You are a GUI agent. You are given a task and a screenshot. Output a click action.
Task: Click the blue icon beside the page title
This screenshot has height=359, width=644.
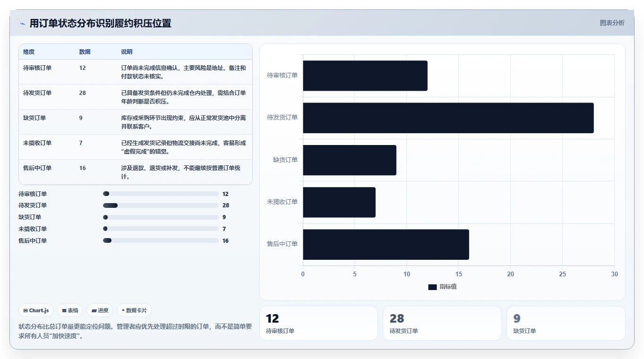coord(22,24)
